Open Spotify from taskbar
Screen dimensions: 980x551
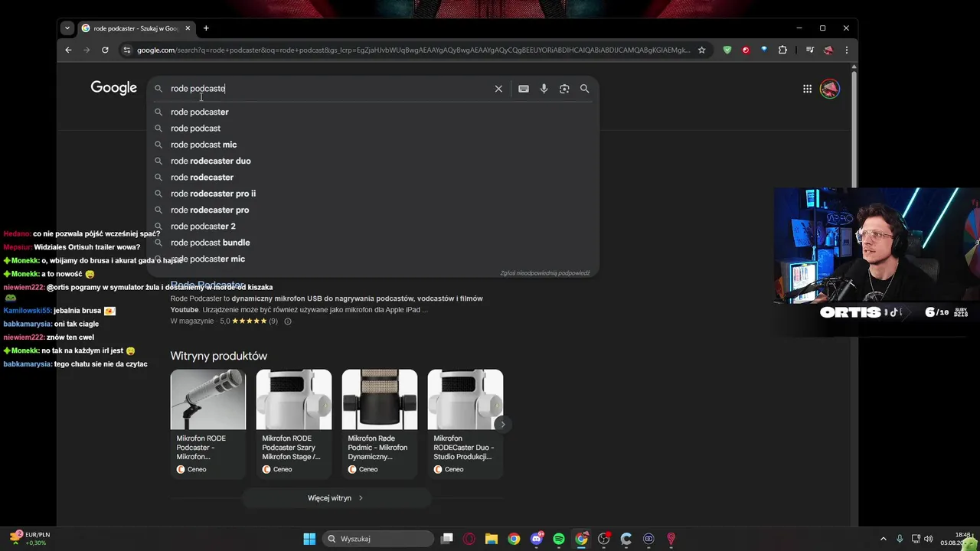pyautogui.click(x=559, y=539)
